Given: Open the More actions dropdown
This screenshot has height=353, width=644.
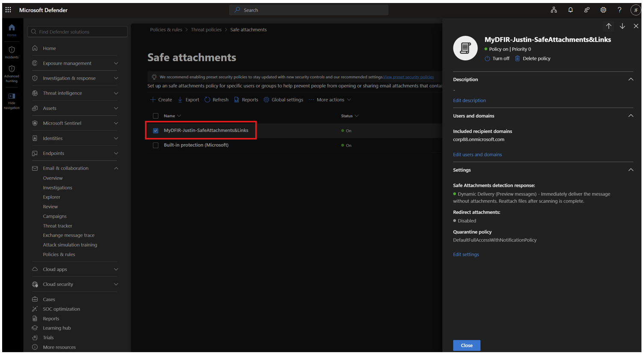Looking at the screenshot, I should click(x=330, y=100).
